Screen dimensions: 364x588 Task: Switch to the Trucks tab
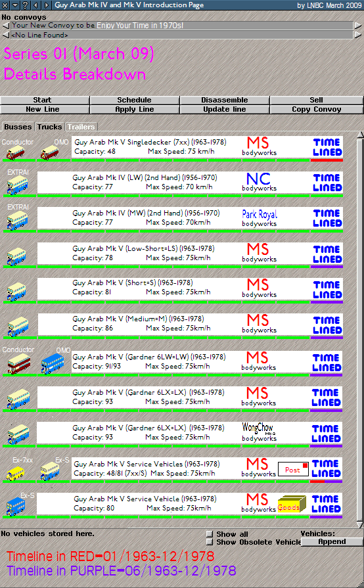tap(49, 127)
